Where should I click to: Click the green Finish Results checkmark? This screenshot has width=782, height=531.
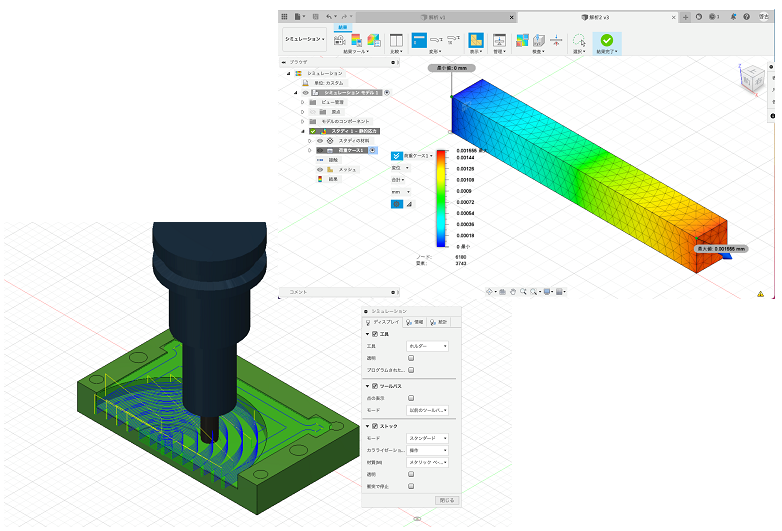[x=606, y=40]
